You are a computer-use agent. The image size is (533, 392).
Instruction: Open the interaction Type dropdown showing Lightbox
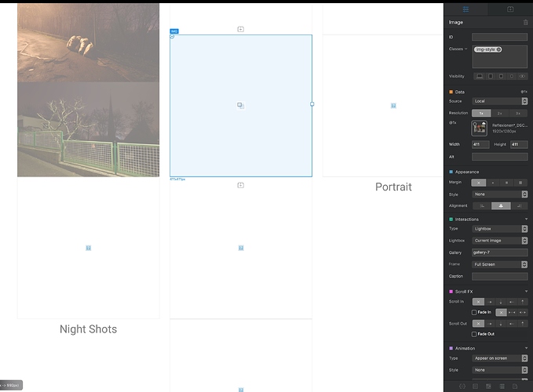click(499, 229)
